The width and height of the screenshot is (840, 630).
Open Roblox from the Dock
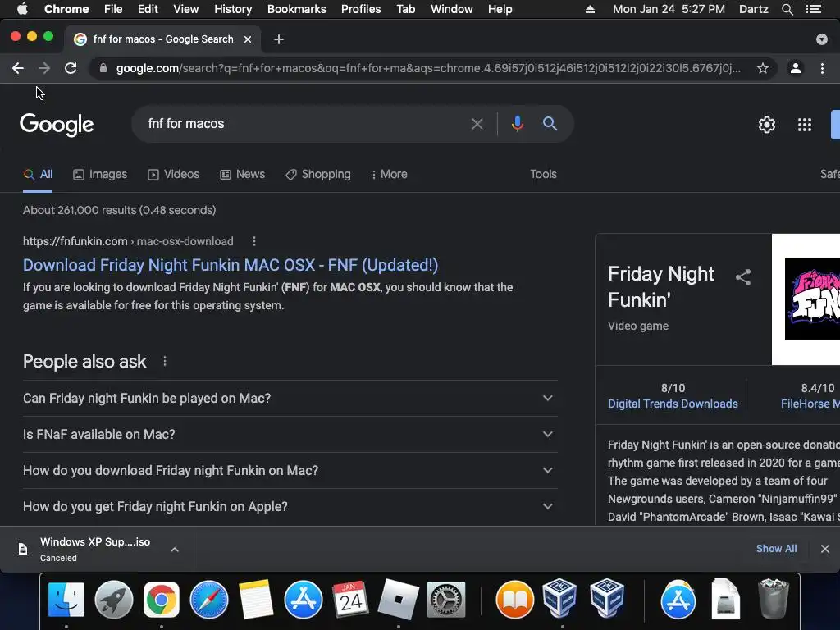click(398, 600)
